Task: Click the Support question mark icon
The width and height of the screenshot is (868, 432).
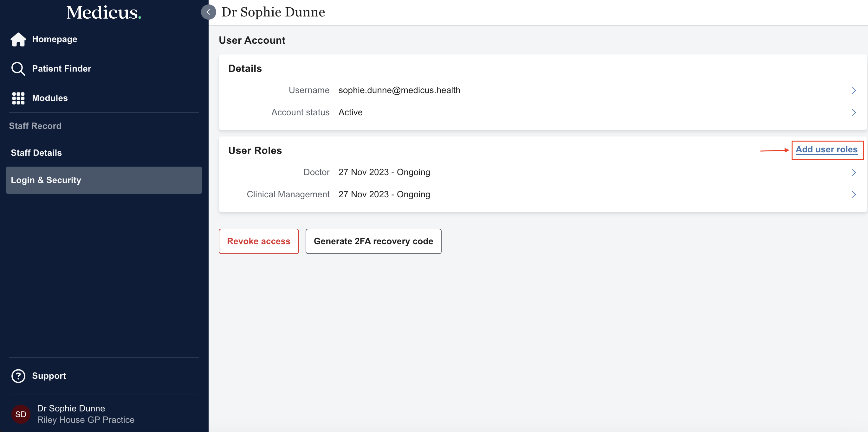Action: click(18, 376)
